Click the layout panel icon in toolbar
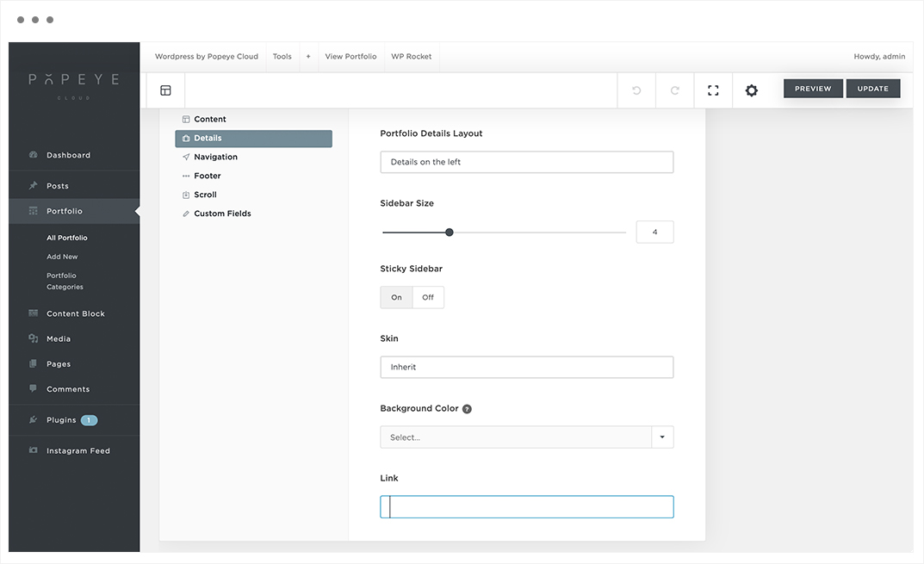This screenshot has height=564, width=924. pos(165,90)
